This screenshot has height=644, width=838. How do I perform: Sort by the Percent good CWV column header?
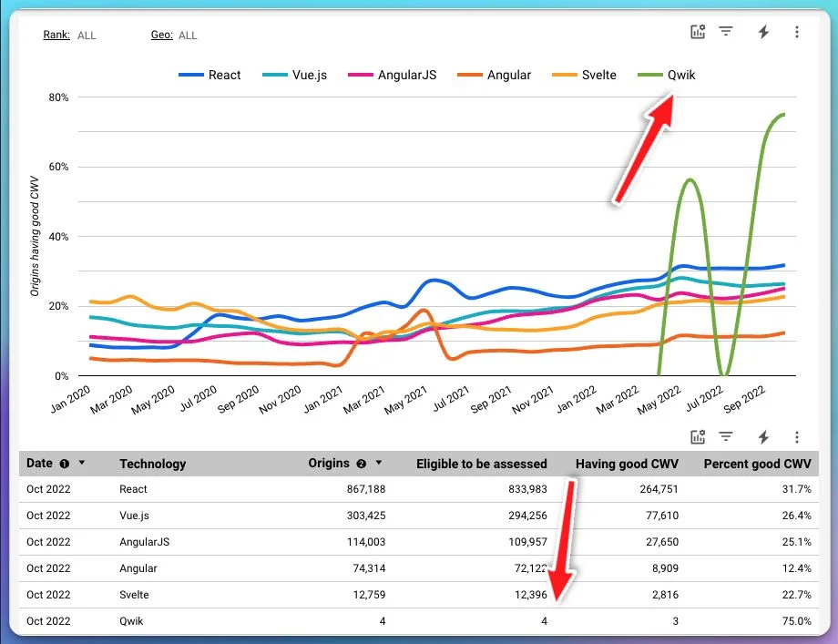coord(757,464)
